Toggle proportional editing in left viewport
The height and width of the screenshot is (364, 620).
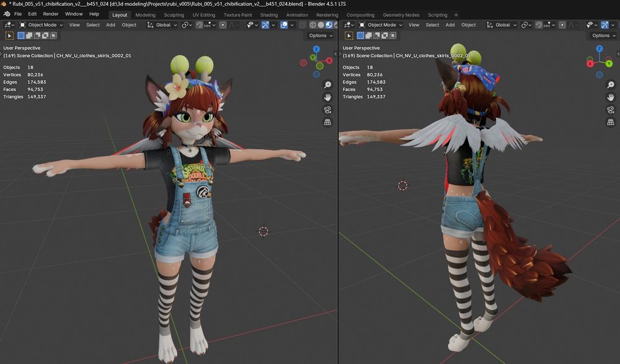(223, 25)
